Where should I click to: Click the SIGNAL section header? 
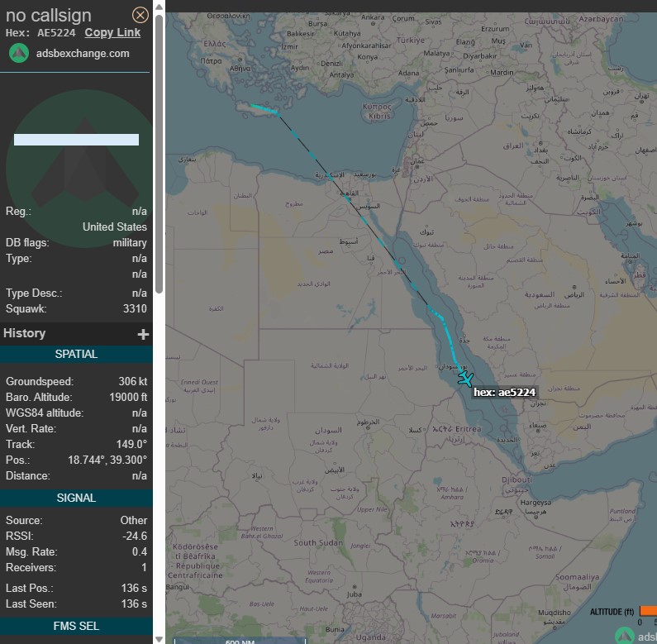[x=76, y=499]
